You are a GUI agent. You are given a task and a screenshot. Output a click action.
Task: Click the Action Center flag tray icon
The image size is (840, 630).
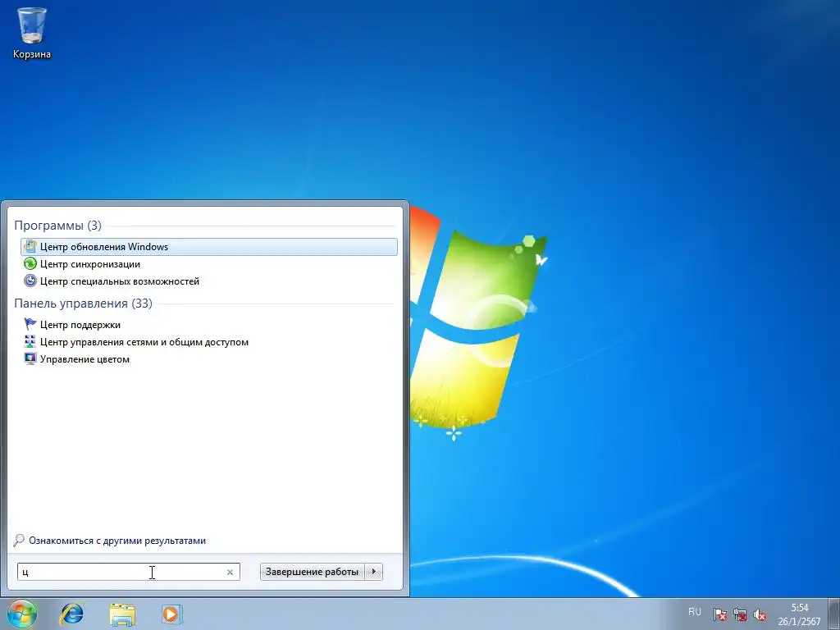[x=719, y=614]
